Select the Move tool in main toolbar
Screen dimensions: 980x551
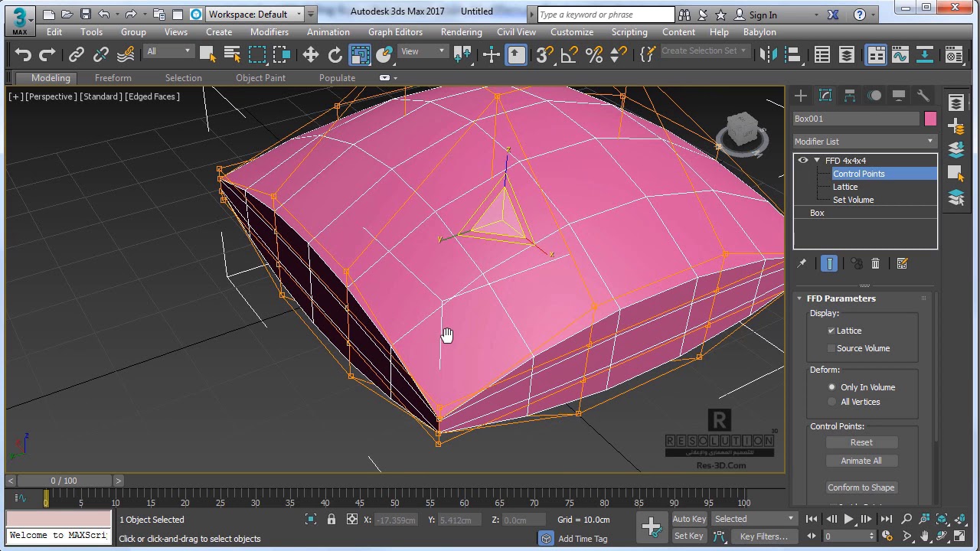coord(311,54)
